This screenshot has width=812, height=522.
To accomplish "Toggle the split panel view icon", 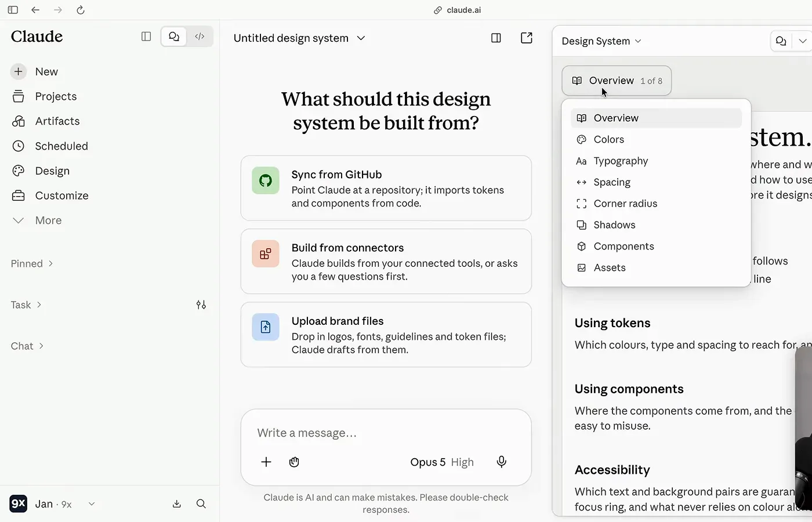I will coord(496,38).
